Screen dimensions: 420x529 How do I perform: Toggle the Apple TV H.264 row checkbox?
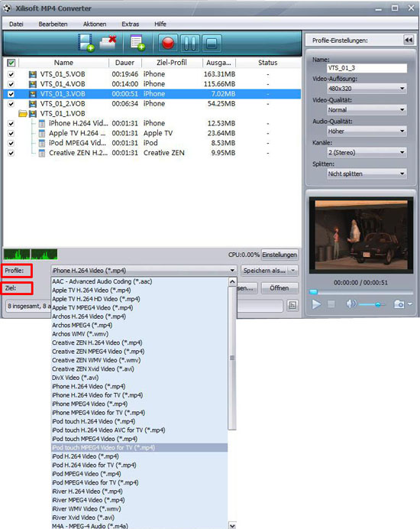pos(11,133)
